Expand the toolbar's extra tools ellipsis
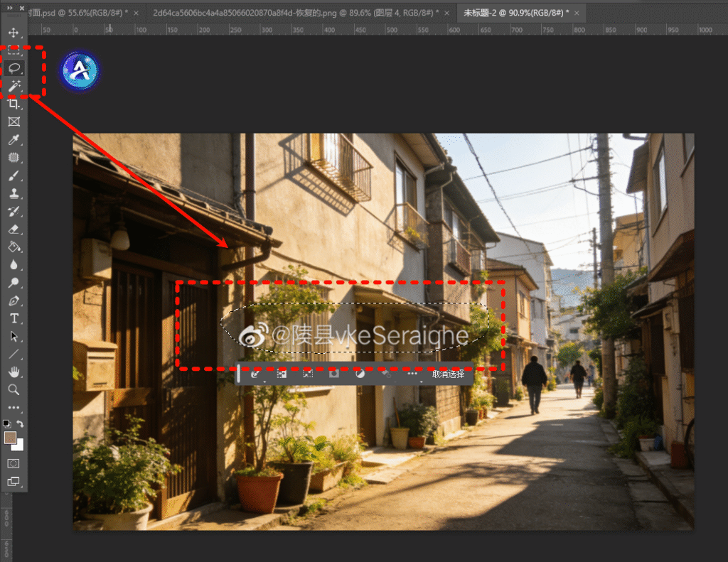This screenshot has height=562, width=728. click(x=14, y=408)
